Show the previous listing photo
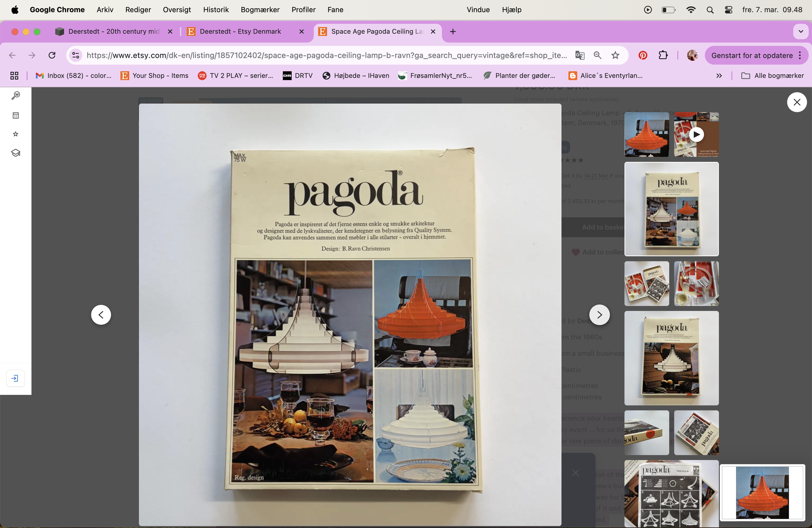Image resolution: width=812 pixels, height=528 pixels. (101, 314)
